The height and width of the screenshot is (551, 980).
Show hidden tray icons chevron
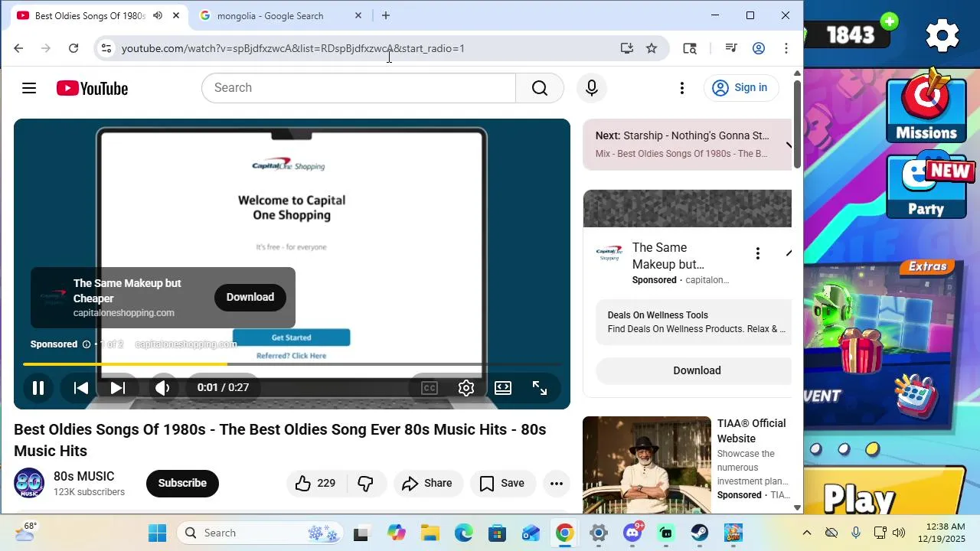pyautogui.click(x=806, y=533)
